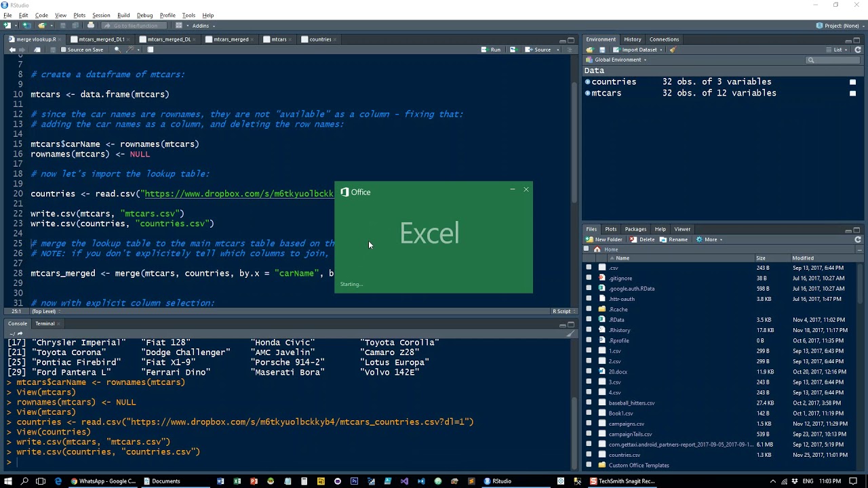868x488 pixels.
Task: Refresh the Environment pane
Action: [x=858, y=49]
